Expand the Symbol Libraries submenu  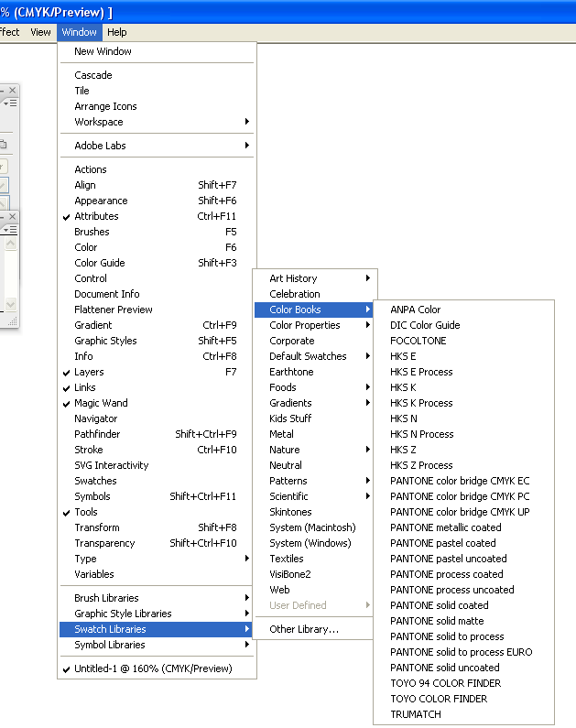[x=157, y=645]
